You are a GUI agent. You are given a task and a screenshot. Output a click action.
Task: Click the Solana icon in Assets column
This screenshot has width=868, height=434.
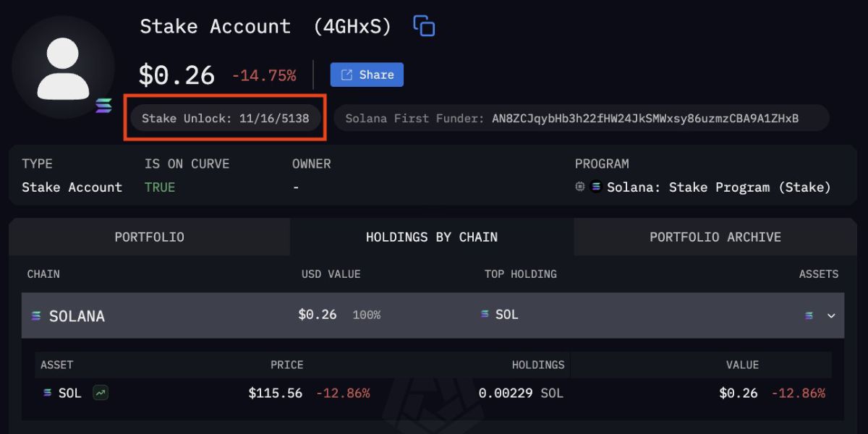[809, 315]
